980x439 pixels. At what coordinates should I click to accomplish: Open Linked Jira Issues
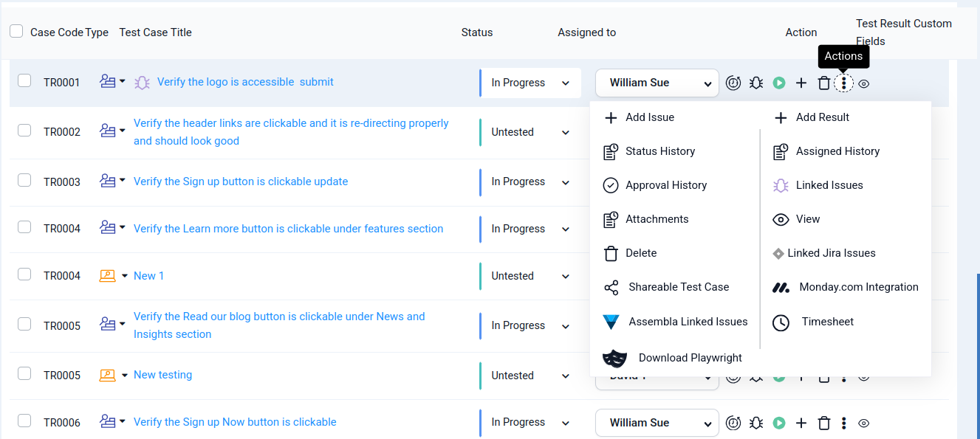[824, 253]
